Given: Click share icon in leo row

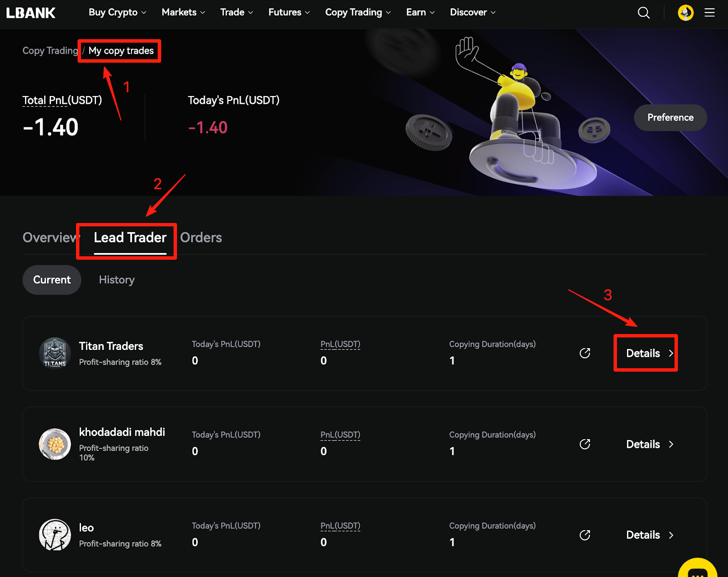Looking at the screenshot, I should 585,535.
